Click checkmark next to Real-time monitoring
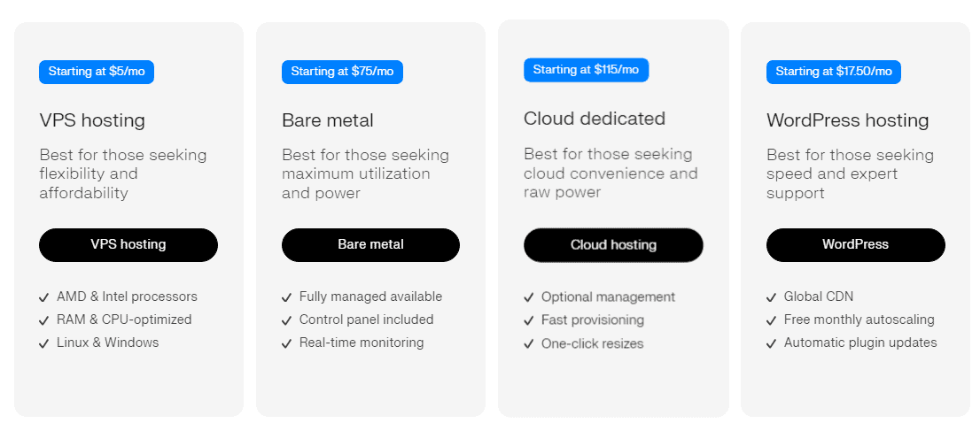980x439 pixels. point(287,343)
